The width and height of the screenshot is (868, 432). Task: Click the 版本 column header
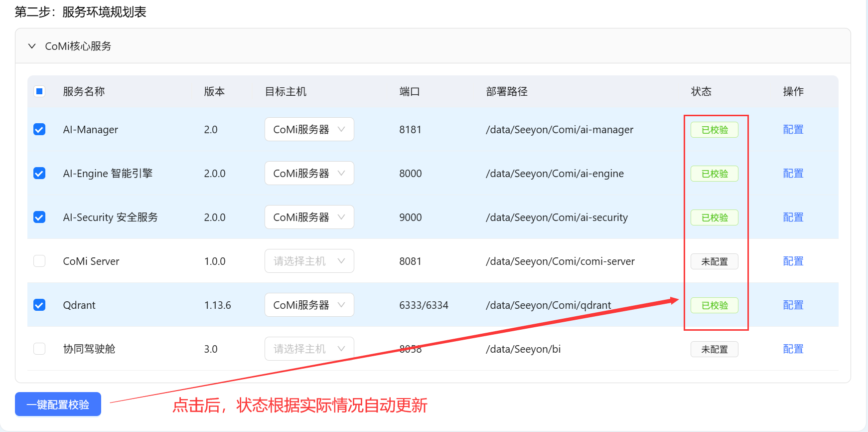click(x=215, y=91)
